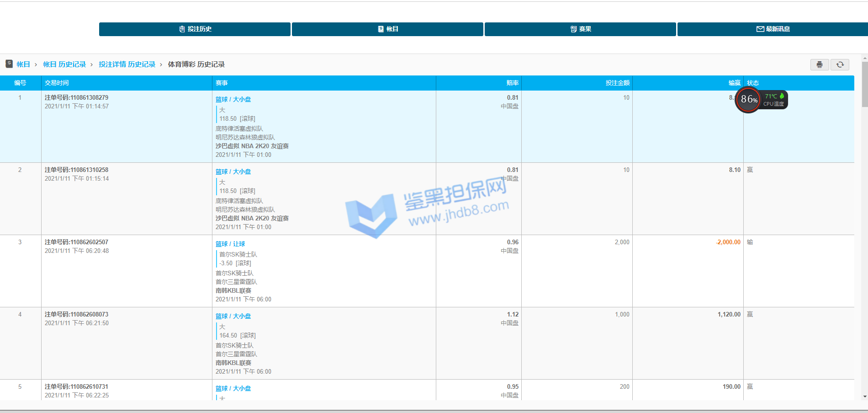
Task: Open 投注详情 历史记录 breadcrumb link
Action: tap(127, 64)
